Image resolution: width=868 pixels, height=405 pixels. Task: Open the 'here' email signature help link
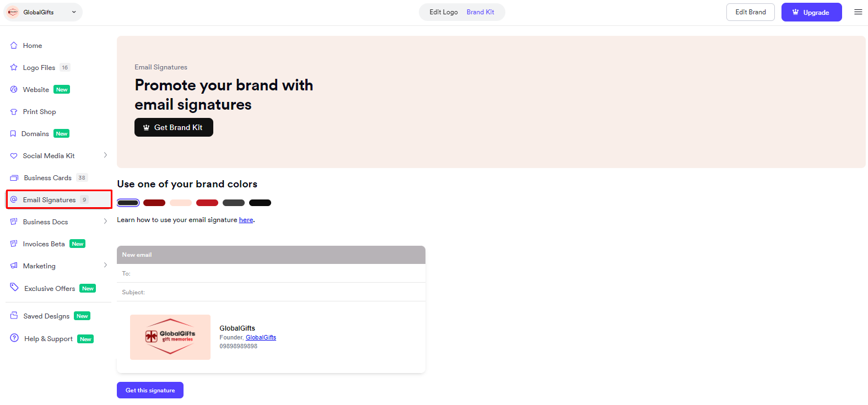[246, 220]
